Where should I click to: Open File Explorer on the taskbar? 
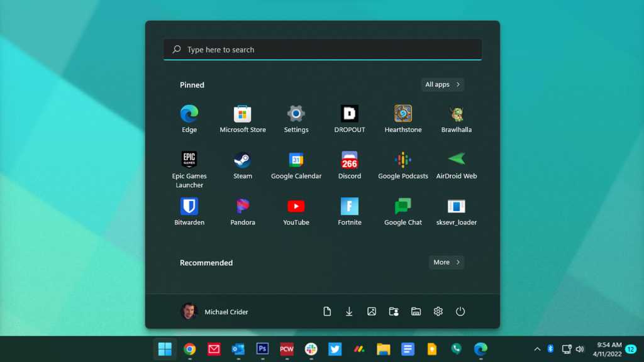point(383,349)
